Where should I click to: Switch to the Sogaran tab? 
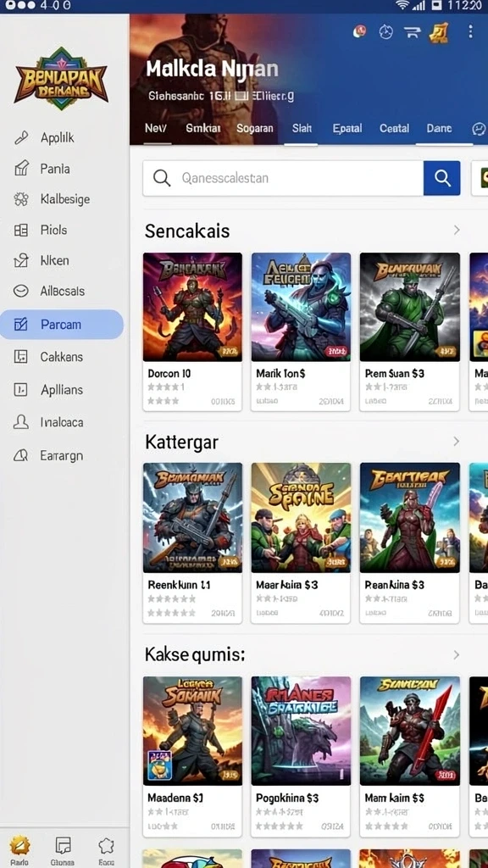(255, 129)
